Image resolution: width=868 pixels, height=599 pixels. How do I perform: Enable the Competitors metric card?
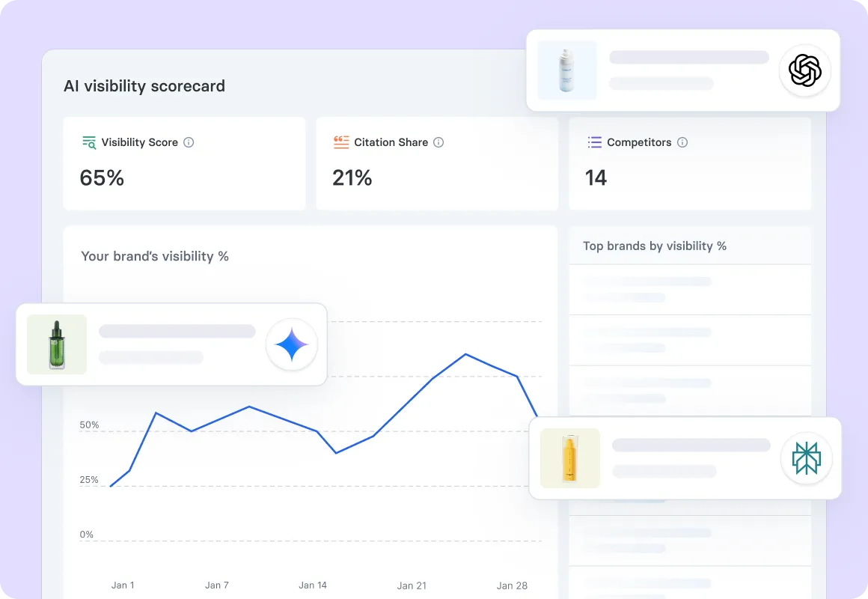tap(689, 163)
